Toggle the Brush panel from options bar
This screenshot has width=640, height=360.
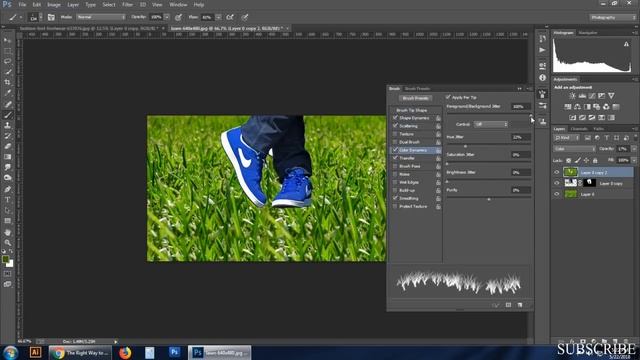pyautogui.click(x=51, y=17)
